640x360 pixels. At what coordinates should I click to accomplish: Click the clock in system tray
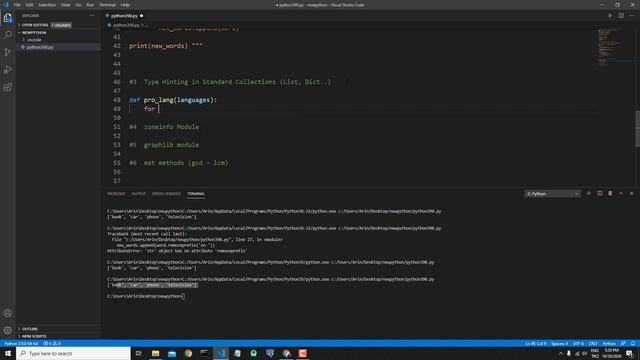click(x=611, y=353)
